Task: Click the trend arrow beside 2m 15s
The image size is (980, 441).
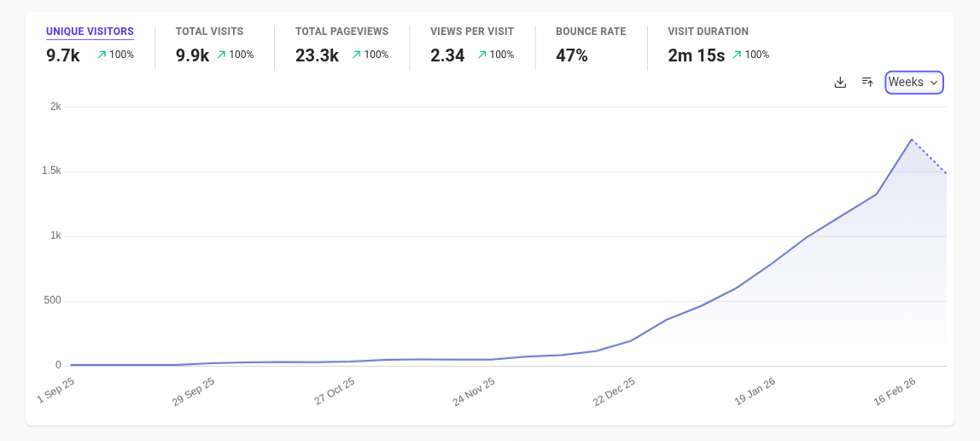Action: click(737, 55)
